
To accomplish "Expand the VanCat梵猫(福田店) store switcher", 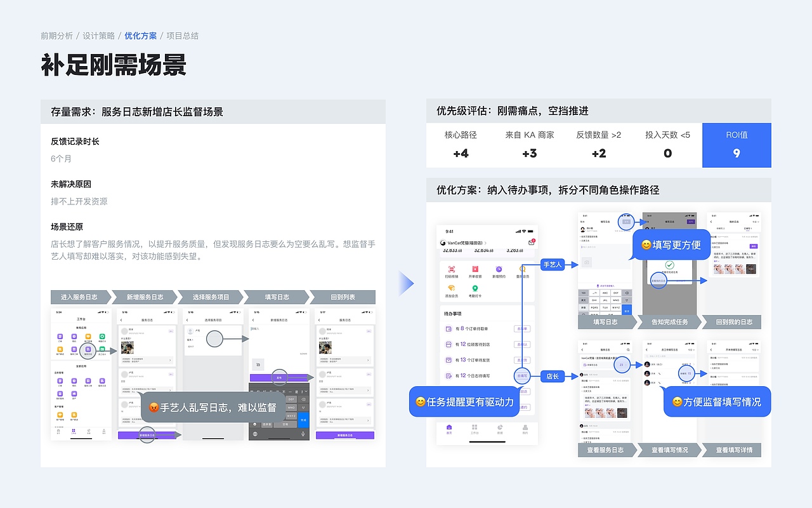I will click(464, 243).
